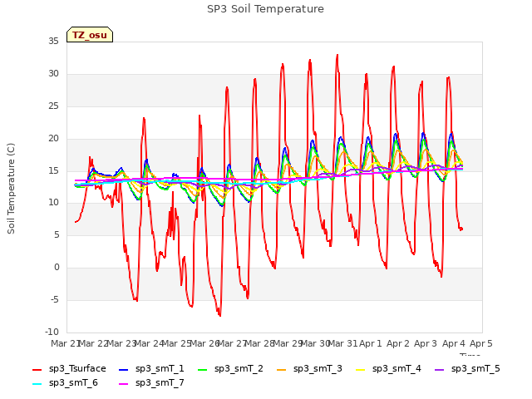Screen dimensions: 532x399
Task: Click the blue sp3_smT_1 legend swatch
Action: coord(124,369)
